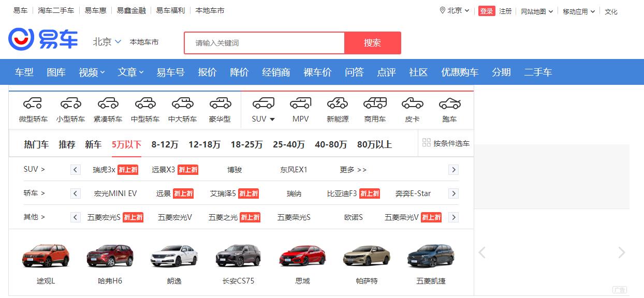The image size is (644, 298).
Task: Click location pin icon beside 北京 at top
Action: [443, 10]
